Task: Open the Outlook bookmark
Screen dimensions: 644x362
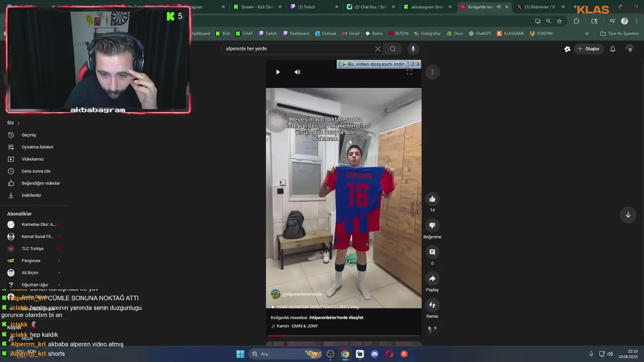Action: point(326,34)
